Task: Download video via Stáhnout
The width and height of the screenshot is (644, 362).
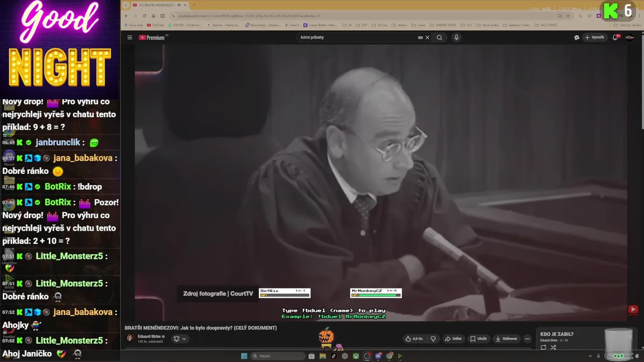Action: (506, 339)
